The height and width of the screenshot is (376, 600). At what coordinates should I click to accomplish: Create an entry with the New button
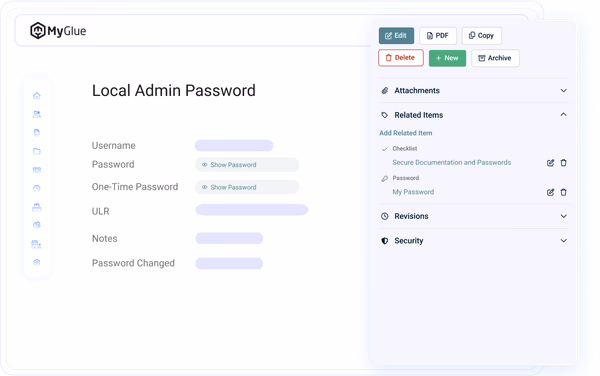(447, 58)
